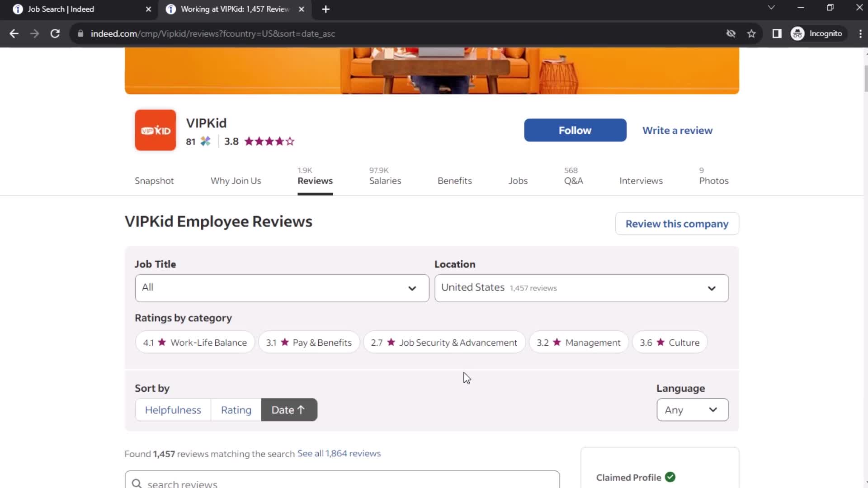
Task: Open the Salaries tab
Action: coord(385,181)
